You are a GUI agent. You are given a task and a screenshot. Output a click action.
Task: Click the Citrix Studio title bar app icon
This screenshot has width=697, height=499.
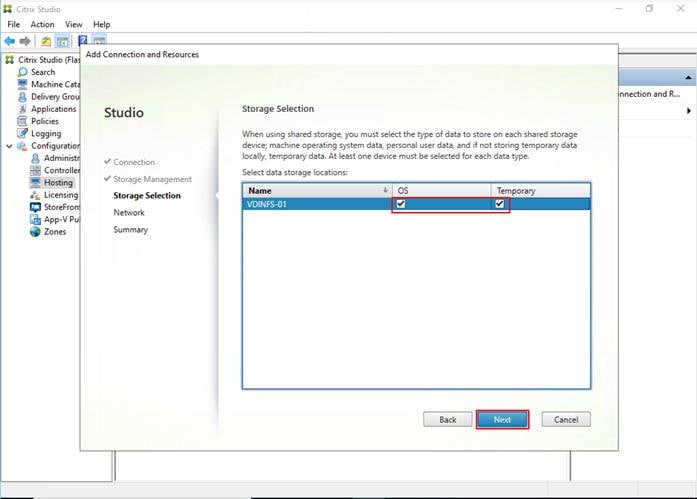[8, 9]
